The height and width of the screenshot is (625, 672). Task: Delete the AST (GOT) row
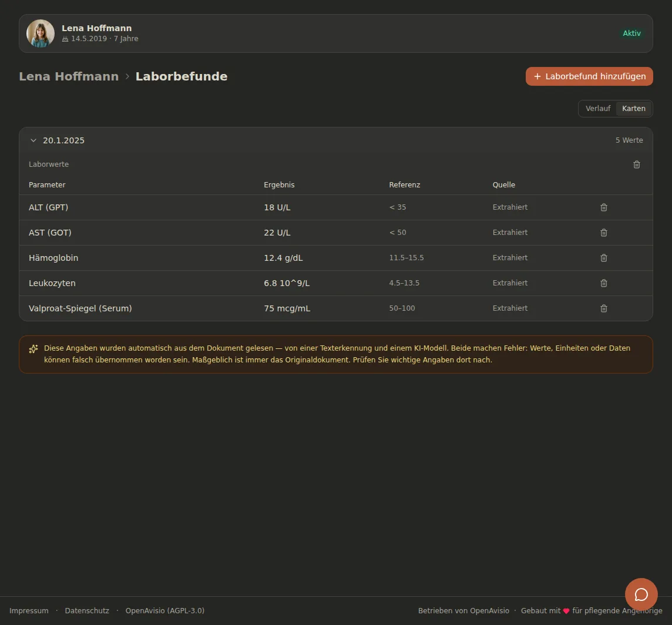(x=603, y=233)
